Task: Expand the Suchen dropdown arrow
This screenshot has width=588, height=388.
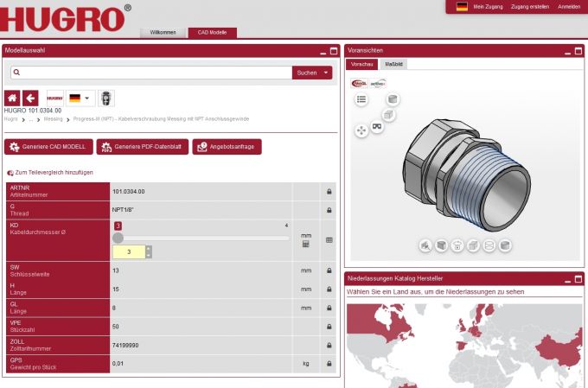Action: (327, 73)
